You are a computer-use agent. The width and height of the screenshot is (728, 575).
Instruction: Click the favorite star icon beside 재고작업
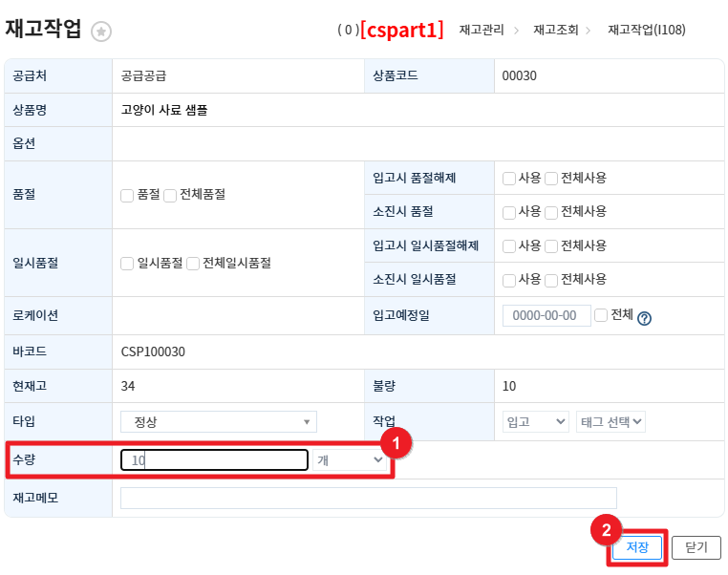coord(101,32)
